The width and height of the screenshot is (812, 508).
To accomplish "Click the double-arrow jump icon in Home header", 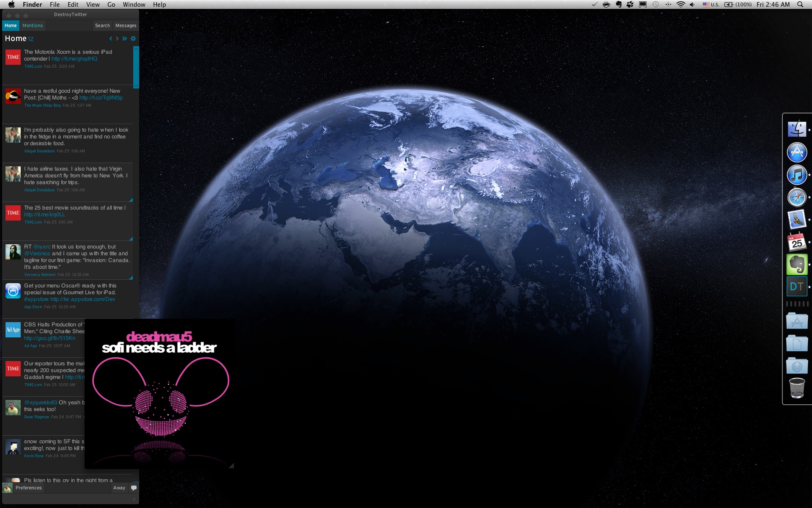I will click(x=124, y=39).
